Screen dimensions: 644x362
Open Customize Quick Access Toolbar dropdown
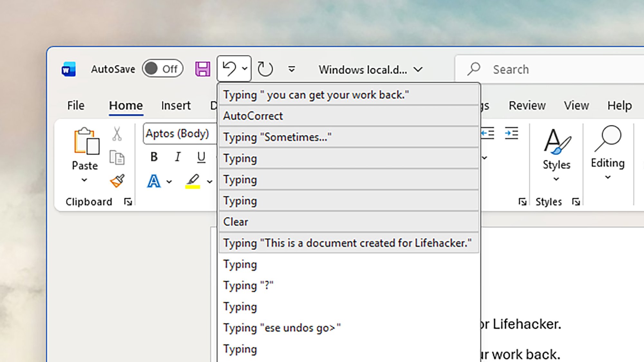291,69
